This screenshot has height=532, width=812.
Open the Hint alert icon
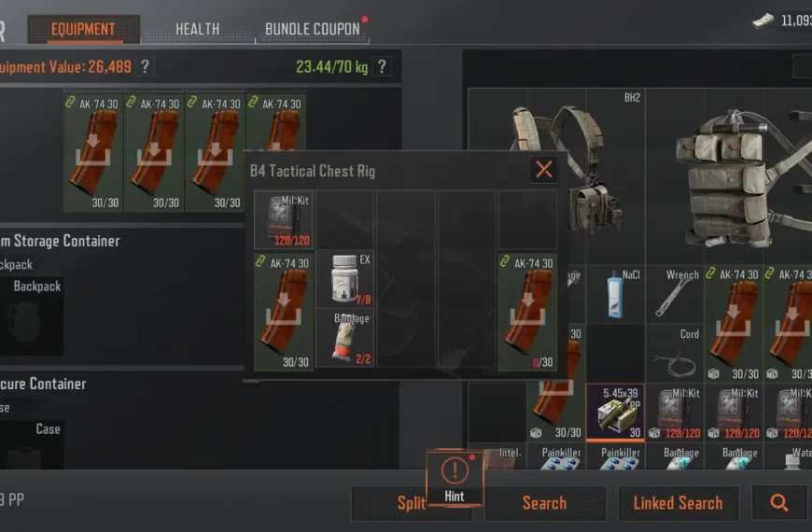(x=455, y=478)
